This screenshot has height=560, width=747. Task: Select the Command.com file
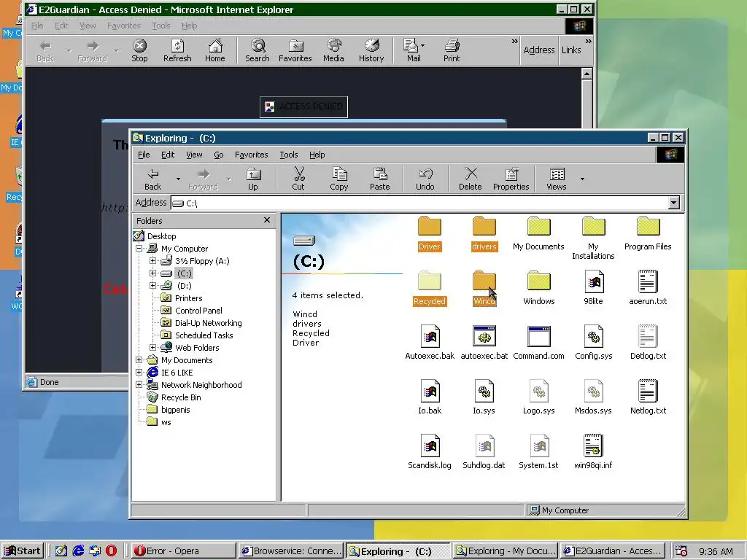click(x=539, y=343)
